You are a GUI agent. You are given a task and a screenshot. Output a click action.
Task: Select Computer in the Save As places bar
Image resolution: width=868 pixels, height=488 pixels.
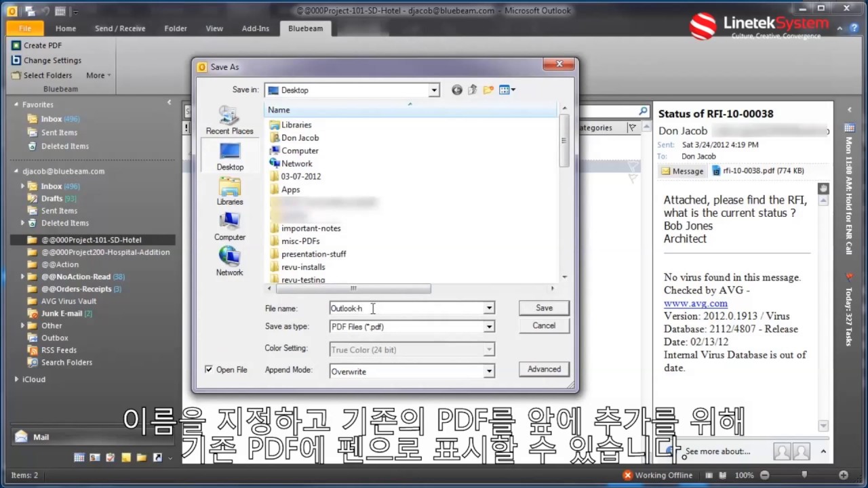point(230,226)
